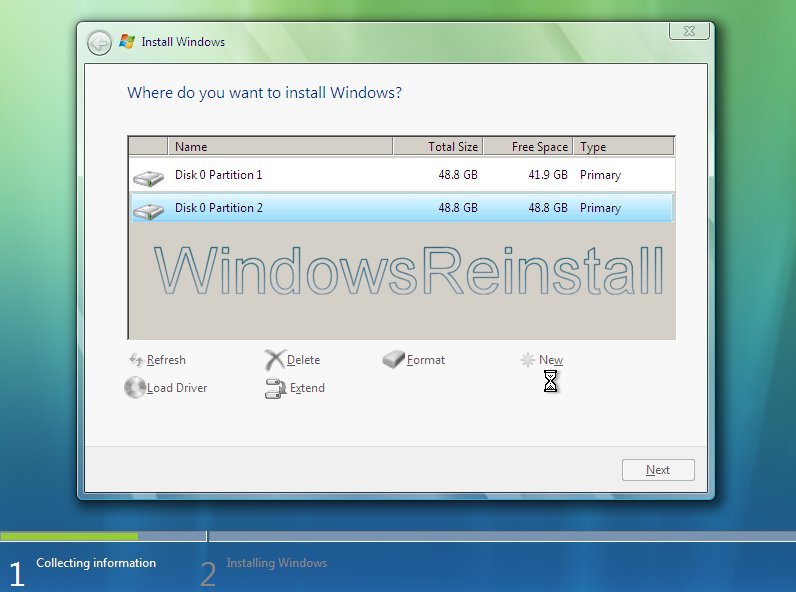Click the green setup progress bar
This screenshot has height=592, width=796.
coord(69,536)
